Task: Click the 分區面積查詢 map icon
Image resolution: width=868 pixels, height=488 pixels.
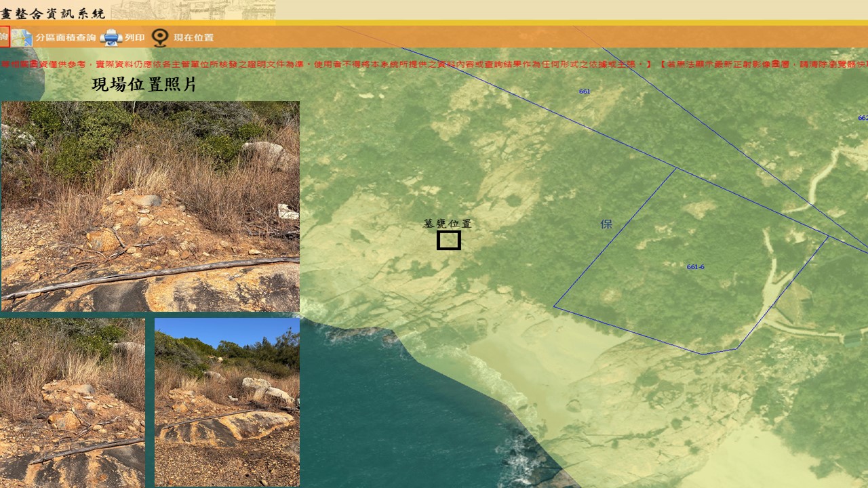Action: (x=22, y=38)
